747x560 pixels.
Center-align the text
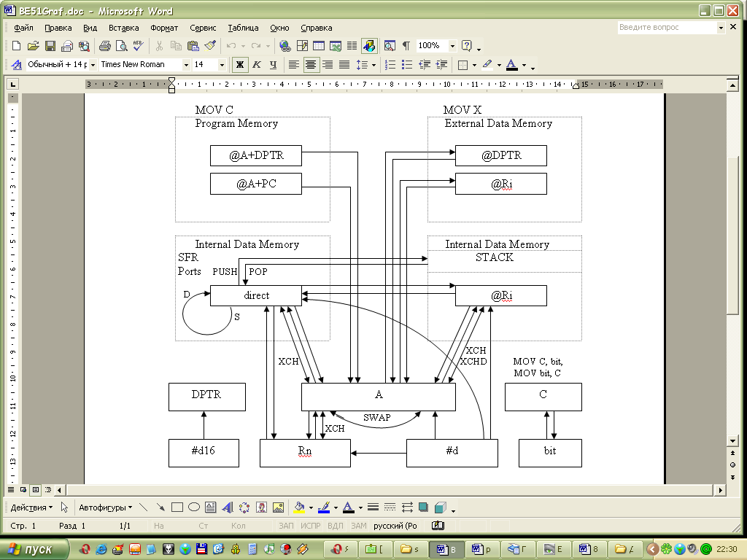[x=311, y=64]
